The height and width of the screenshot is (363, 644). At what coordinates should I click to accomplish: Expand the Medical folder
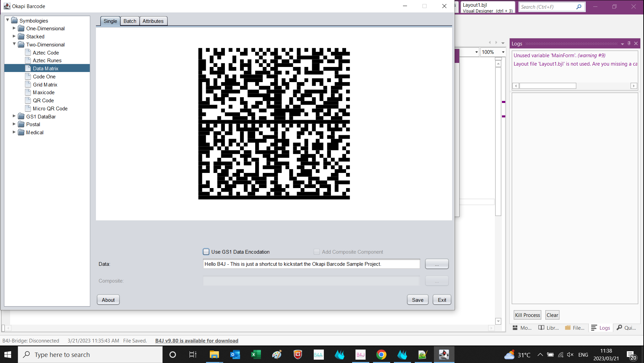click(14, 132)
